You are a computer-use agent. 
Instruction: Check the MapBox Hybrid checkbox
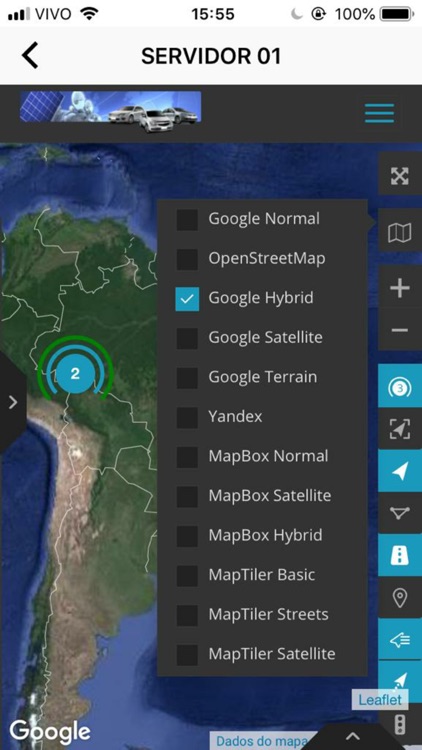click(x=187, y=536)
